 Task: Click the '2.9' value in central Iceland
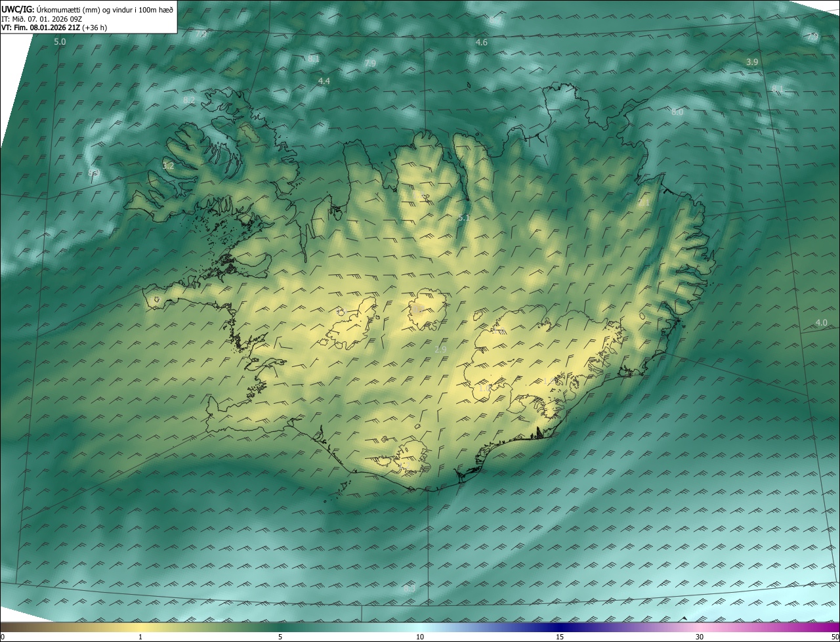[x=440, y=349]
